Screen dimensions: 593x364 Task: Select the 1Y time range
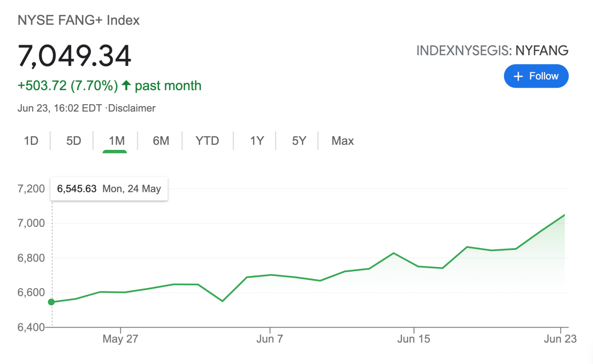257,141
